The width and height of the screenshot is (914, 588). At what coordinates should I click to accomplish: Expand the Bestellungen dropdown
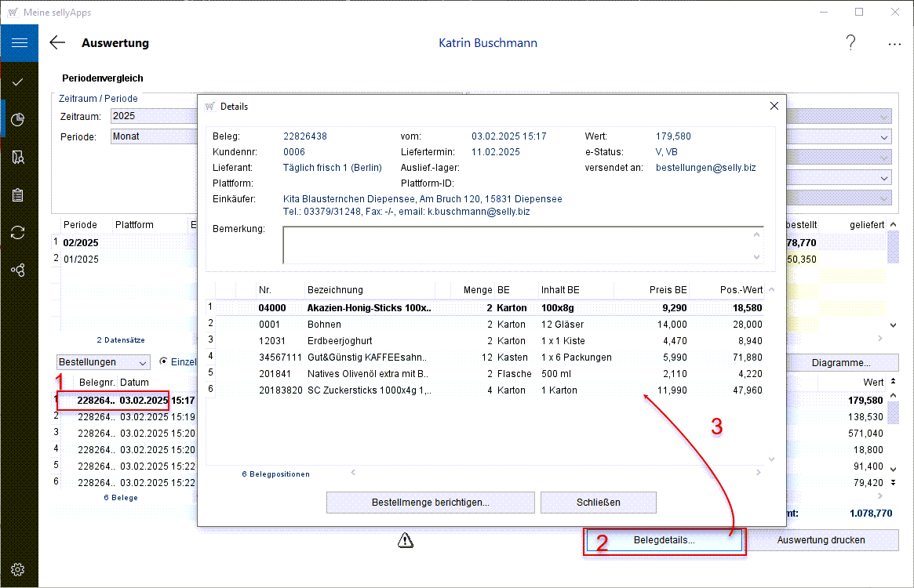click(104, 362)
